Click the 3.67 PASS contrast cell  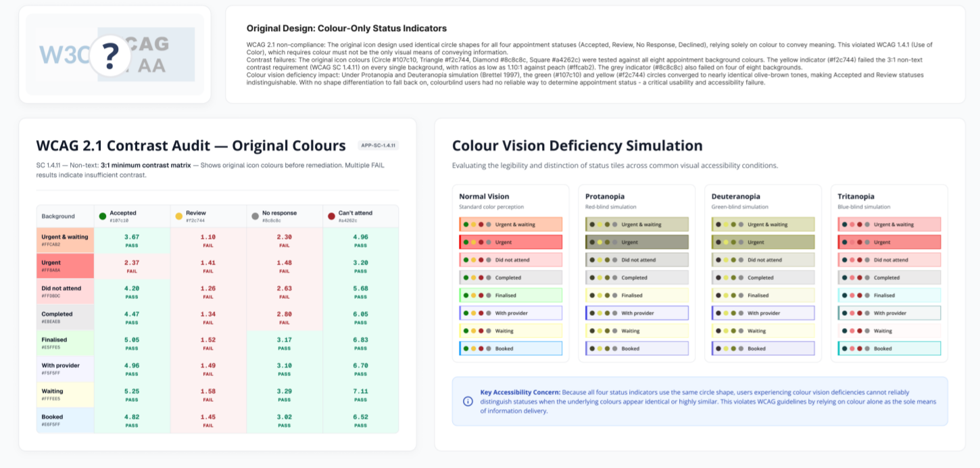pos(132,240)
